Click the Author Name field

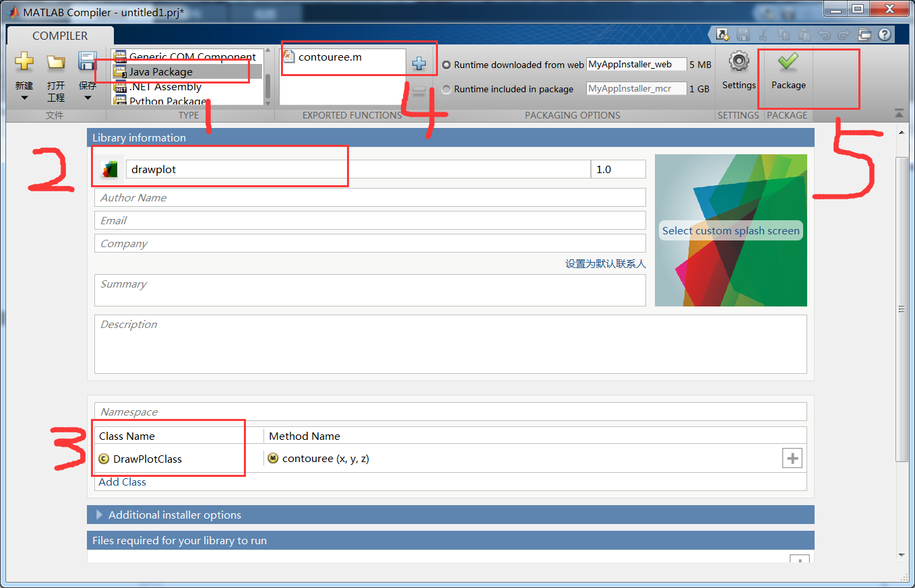tap(370, 197)
